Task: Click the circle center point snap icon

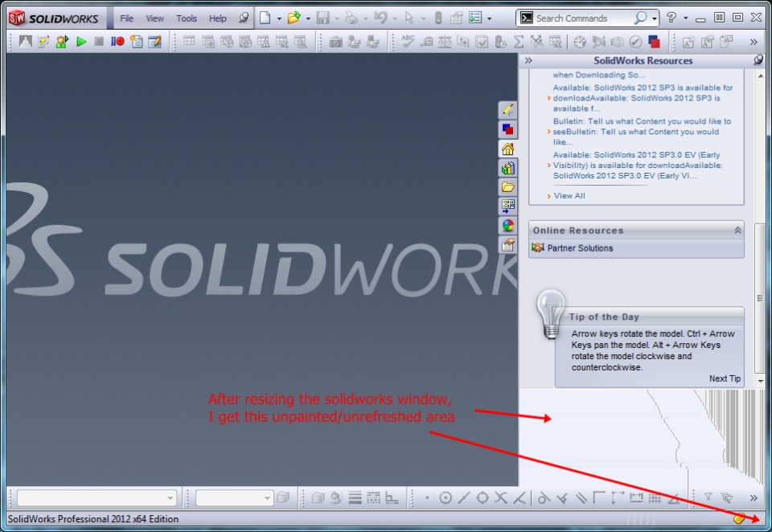Action: point(445,498)
